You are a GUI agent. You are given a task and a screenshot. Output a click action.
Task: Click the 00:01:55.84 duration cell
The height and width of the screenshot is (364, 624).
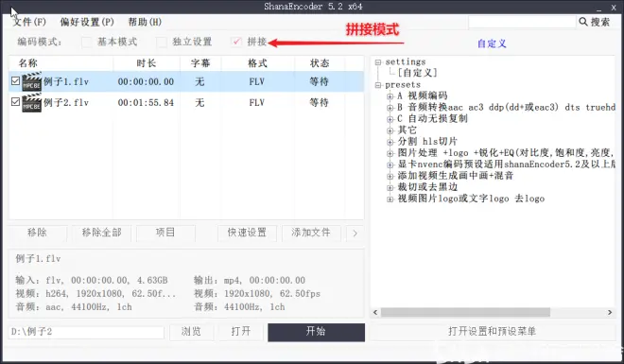(x=146, y=103)
